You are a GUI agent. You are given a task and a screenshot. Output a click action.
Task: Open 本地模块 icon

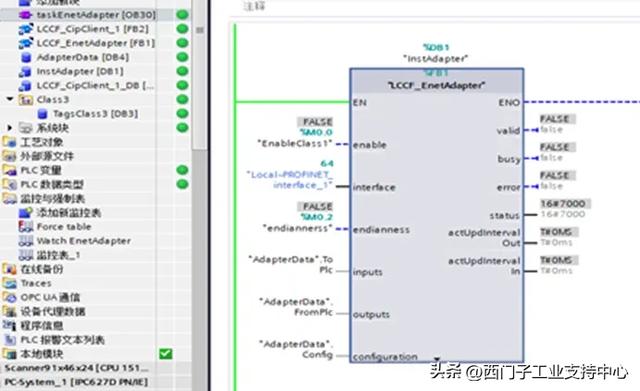point(9,354)
